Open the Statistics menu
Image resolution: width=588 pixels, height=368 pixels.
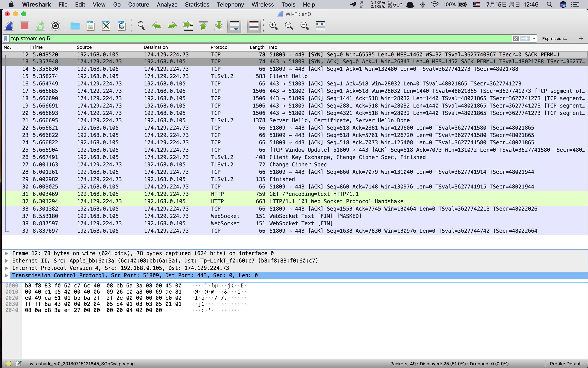(197, 4)
